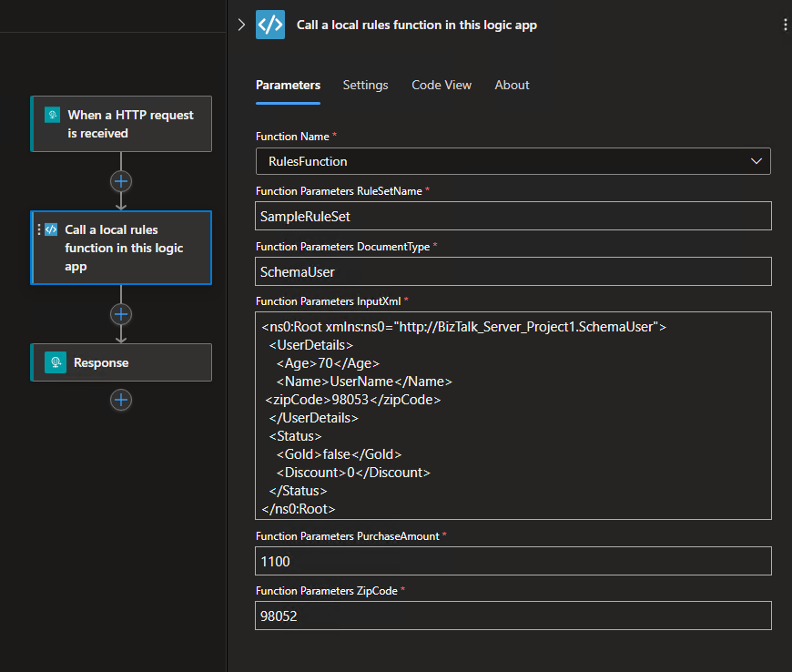The image size is (792, 672).
Task: Click the DocumentType field containing SchemaUser
Action: [x=513, y=271]
